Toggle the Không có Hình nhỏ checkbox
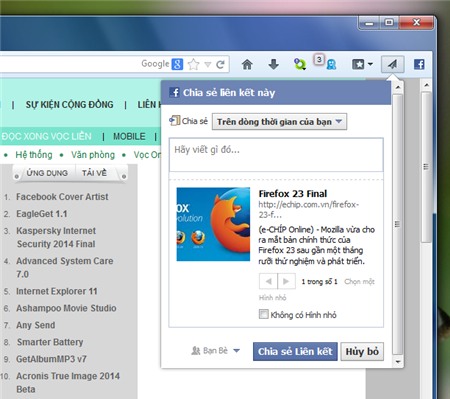Image resolution: width=450 pixels, height=399 pixels. pyautogui.click(x=263, y=314)
